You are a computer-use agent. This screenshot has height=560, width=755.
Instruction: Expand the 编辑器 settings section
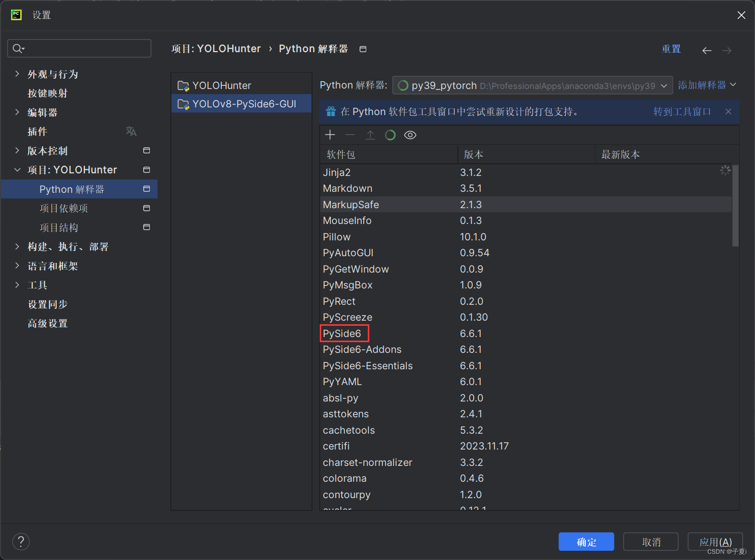[17, 112]
